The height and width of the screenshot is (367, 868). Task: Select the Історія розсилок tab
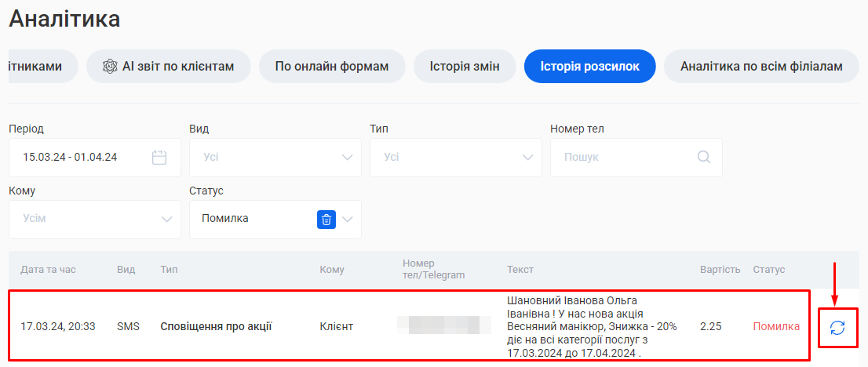pos(590,67)
